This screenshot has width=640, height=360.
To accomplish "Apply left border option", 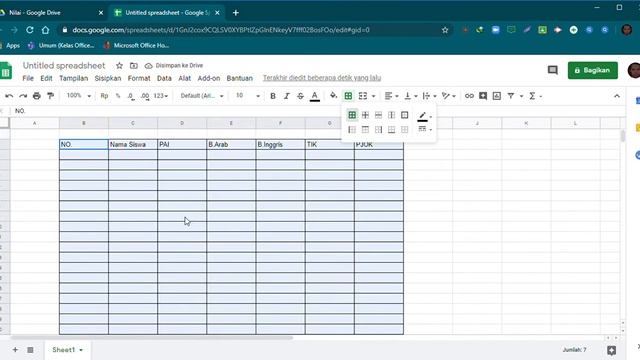I will click(352, 130).
